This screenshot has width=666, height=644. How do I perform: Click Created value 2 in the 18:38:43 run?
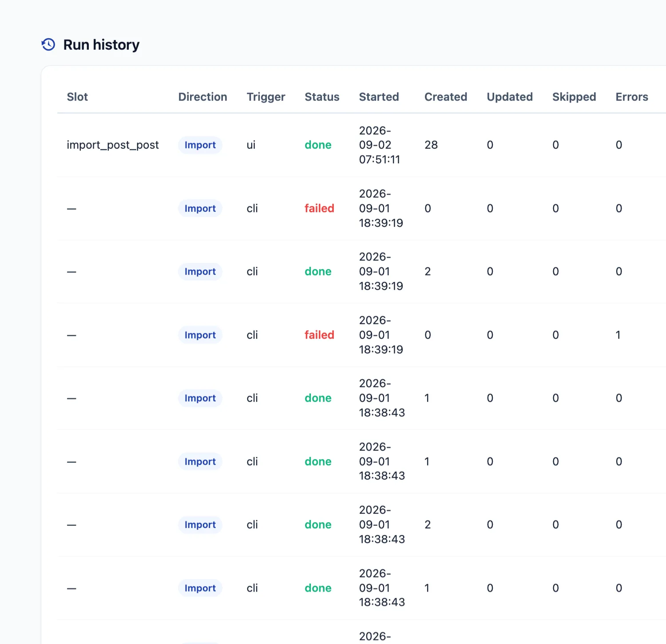tap(428, 525)
